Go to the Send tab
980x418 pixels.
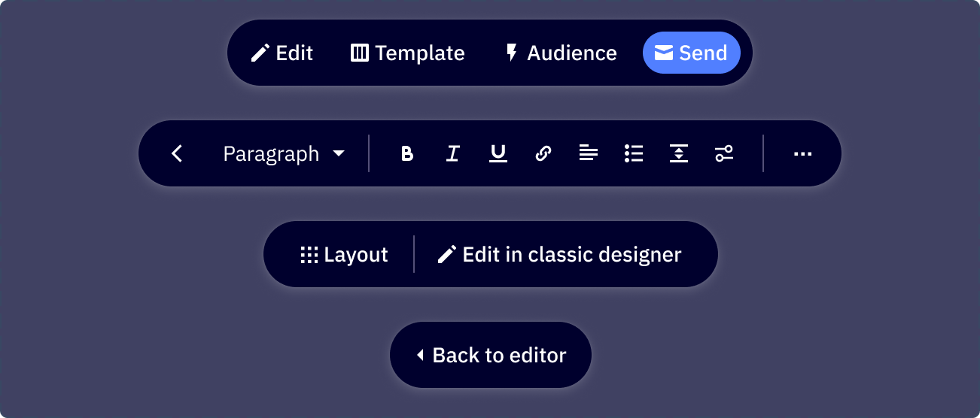(691, 53)
